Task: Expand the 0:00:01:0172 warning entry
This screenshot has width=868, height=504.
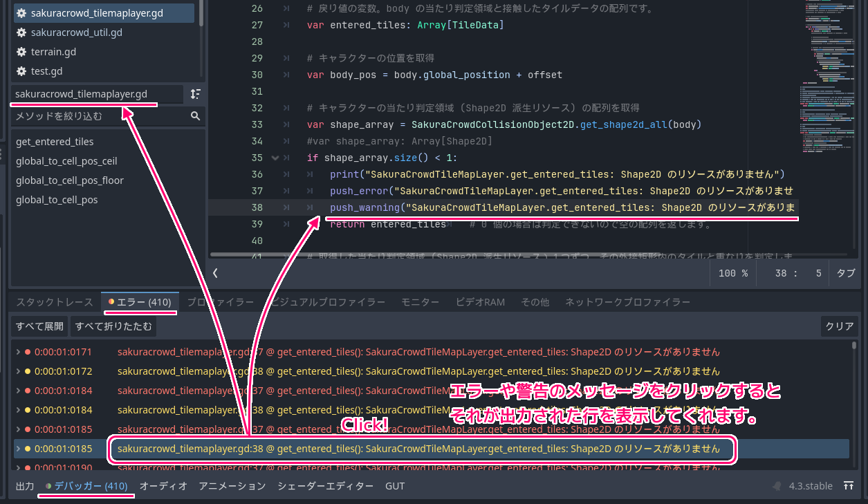Action: coord(19,371)
